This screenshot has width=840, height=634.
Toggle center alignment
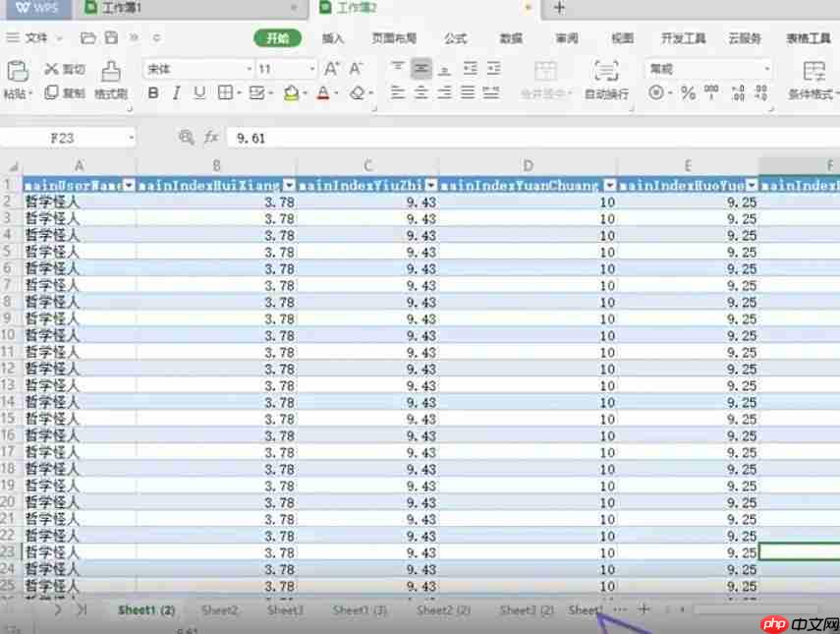tap(422, 92)
